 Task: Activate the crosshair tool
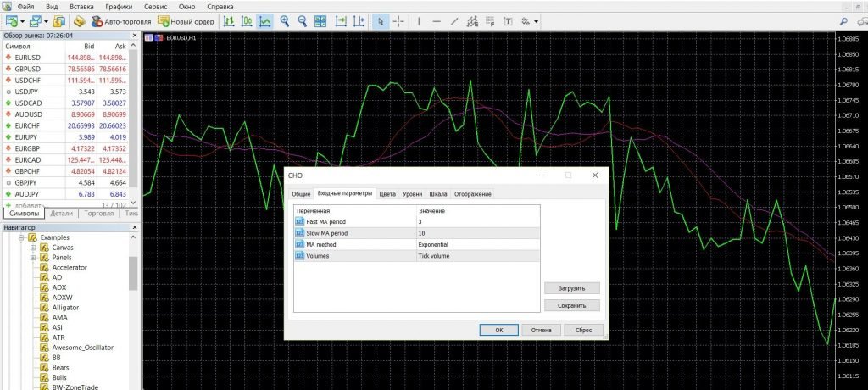(398, 20)
